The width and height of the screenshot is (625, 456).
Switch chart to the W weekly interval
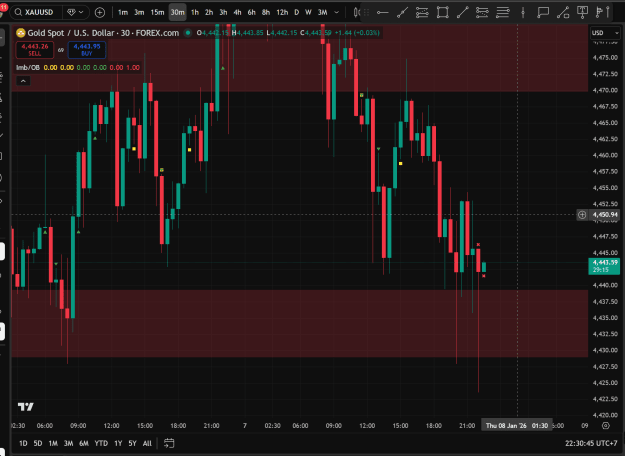308,12
